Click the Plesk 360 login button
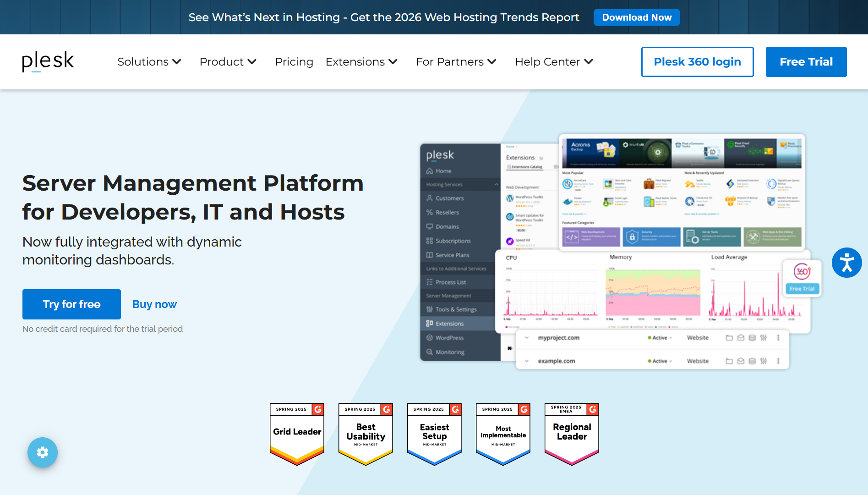 coord(697,62)
